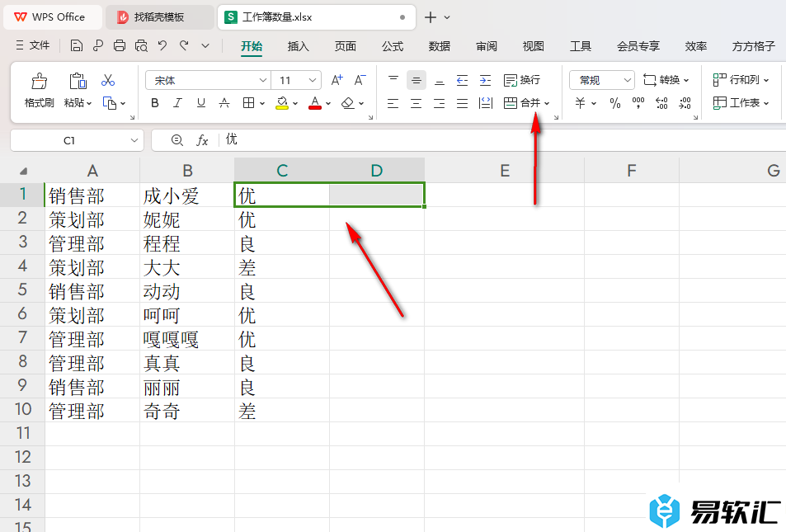The width and height of the screenshot is (786, 532).
Task: Open the 文件 menu
Action: point(33,45)
